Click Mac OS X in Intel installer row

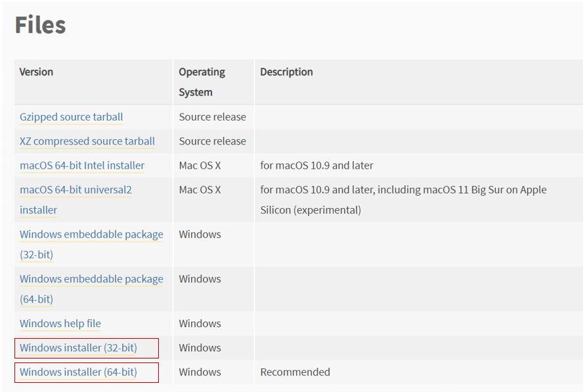pos(200,165)
